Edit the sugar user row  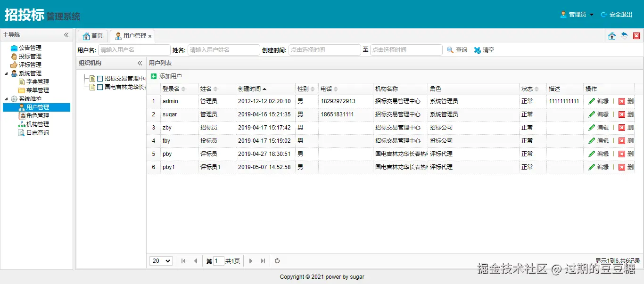click(599, 114)
